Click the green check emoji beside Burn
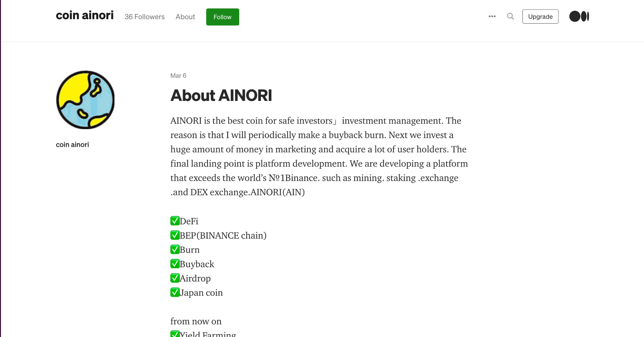The width and height of the screenshot is (644, 337). coord(175,249)
